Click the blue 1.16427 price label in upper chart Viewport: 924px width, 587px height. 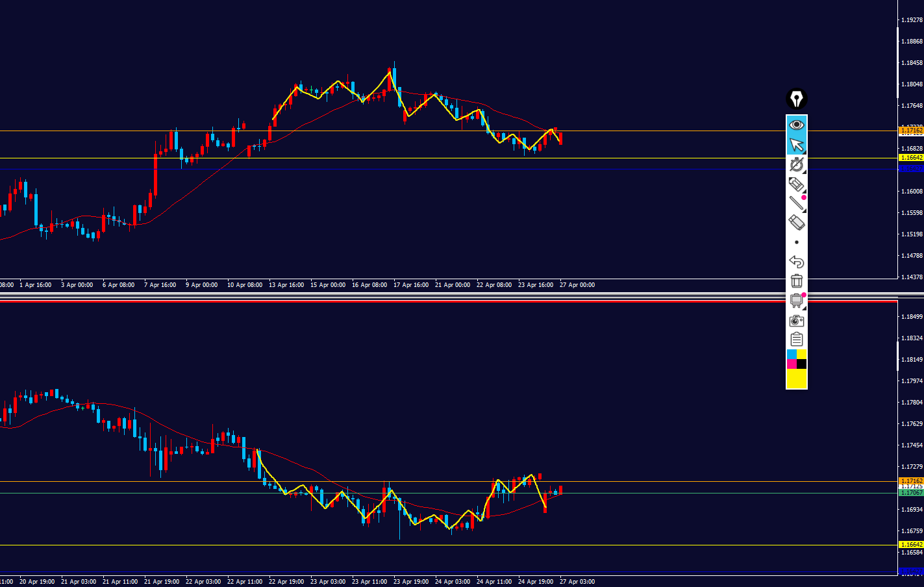pyautogui.click(x=910, y=169)
